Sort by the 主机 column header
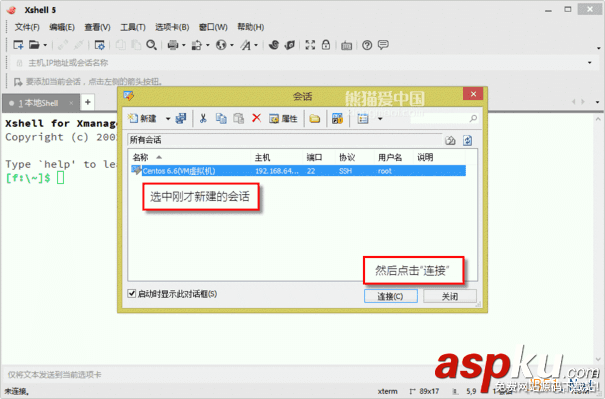The image size is (605, 399). coord(277,157)
